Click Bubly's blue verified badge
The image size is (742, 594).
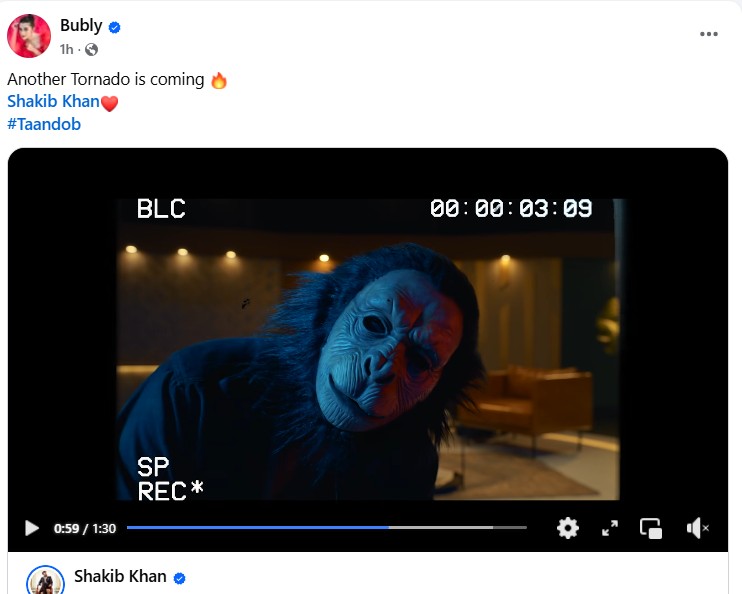point(115,27)
